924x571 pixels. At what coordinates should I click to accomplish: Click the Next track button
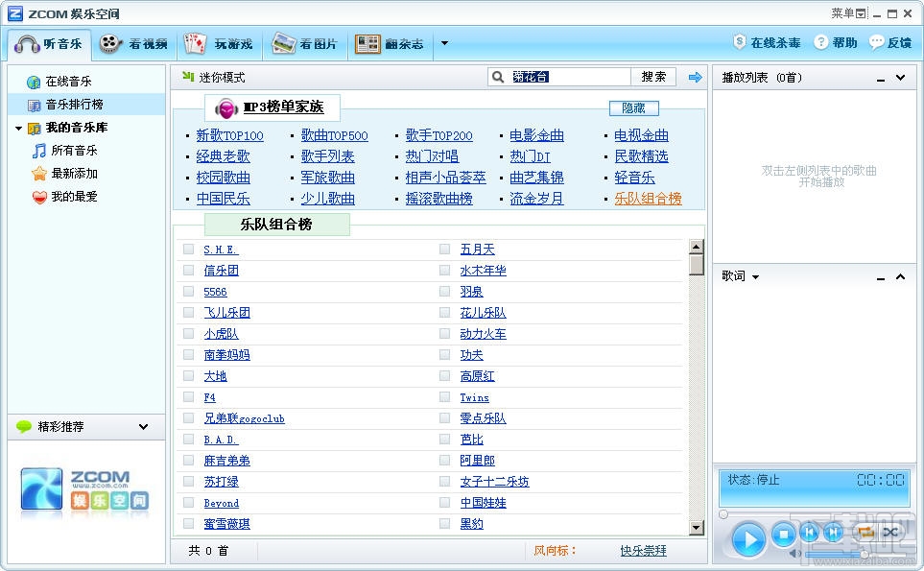coord(833,533)
